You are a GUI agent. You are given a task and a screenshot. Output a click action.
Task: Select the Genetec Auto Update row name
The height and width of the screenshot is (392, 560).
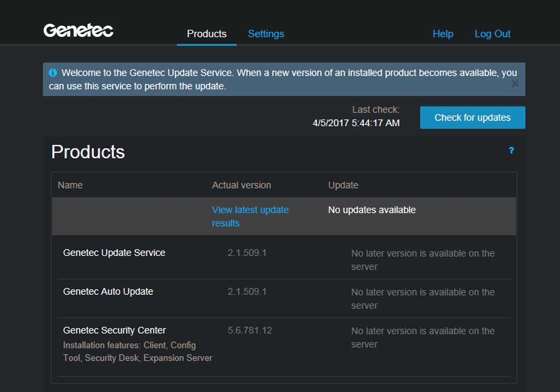pos(108,292)
